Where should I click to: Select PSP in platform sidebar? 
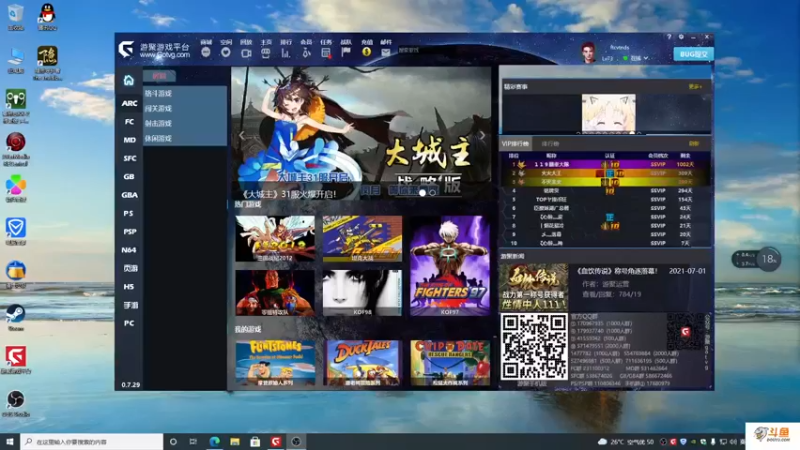(x=130, y=232)
